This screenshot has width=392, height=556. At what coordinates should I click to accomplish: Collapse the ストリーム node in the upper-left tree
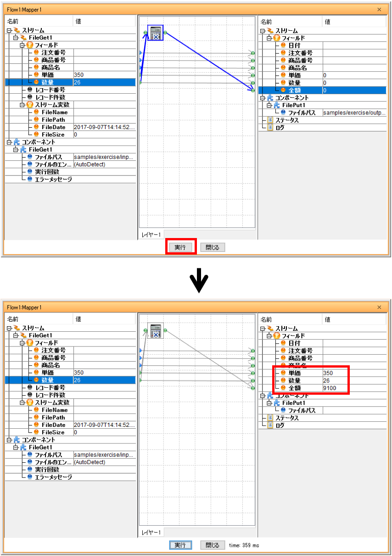pyautogui.click(x=9, y=30)
